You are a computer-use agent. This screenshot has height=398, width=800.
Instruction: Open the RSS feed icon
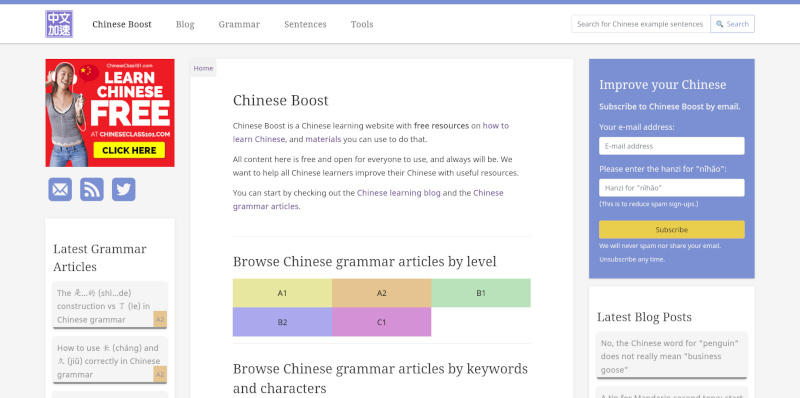pos(92,189)
